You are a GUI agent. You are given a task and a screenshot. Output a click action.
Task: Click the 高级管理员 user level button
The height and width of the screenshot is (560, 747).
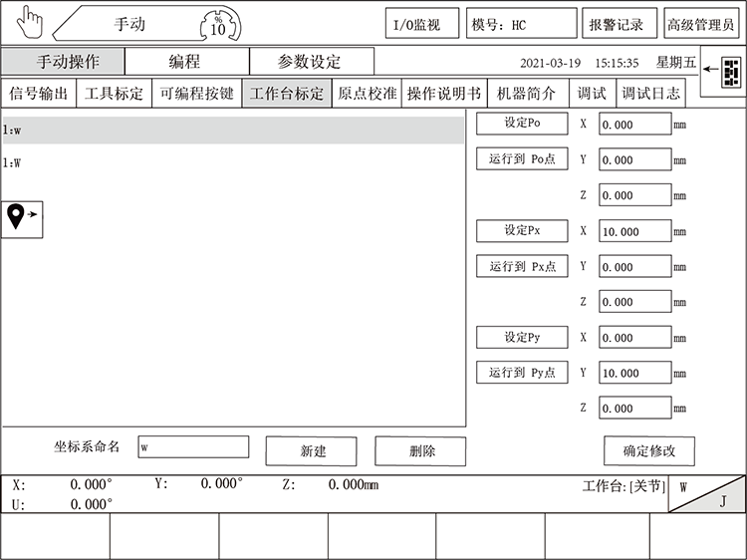coord(702,25)
